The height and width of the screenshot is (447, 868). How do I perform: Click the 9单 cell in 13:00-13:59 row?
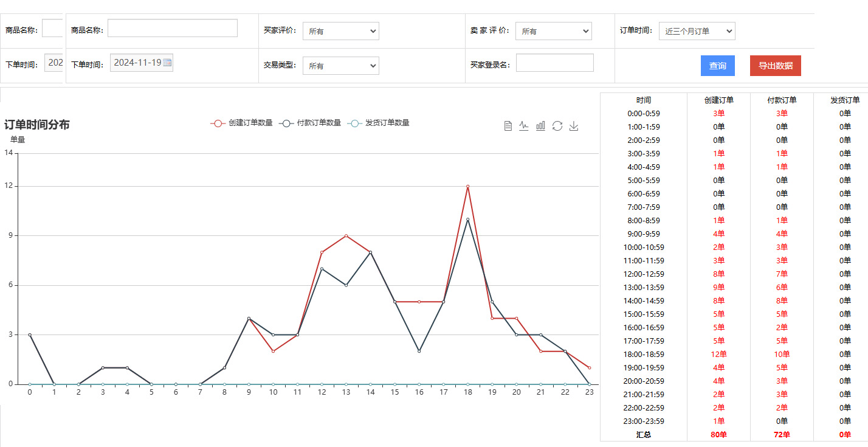(x=719, y=287)
